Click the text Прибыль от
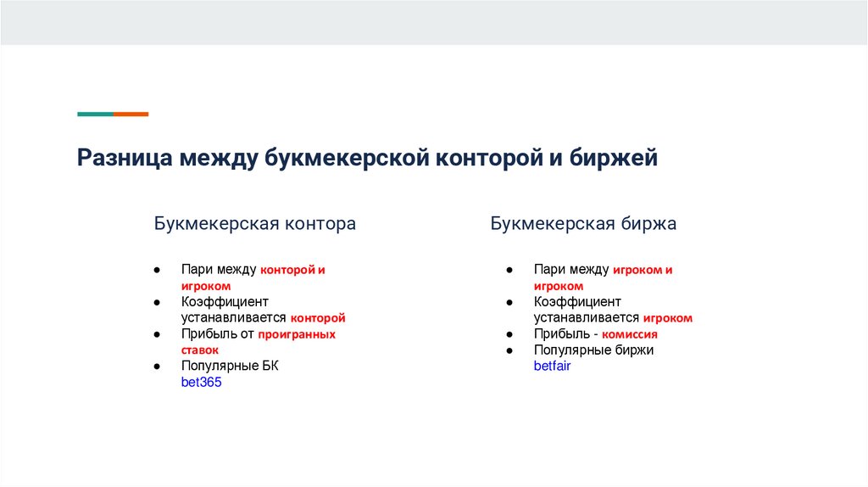This screenshot has width=868, height=487. click(218, 334)
